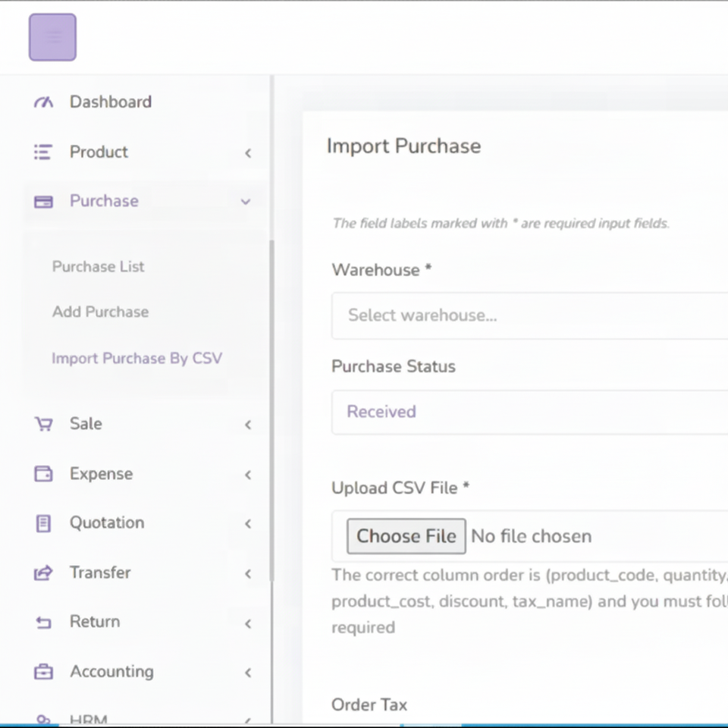Click the Accounting briefcase icon
Image resolution: width=728 pixels, height=728 pixels.
point(44,672)
